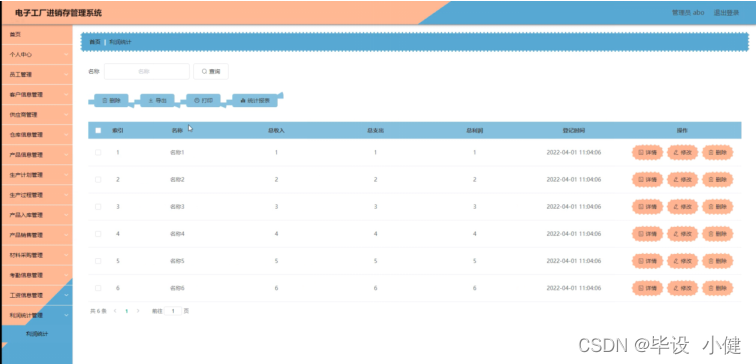Click the 总支出 column header
This screenshot has height=364, width=756.
375,131
